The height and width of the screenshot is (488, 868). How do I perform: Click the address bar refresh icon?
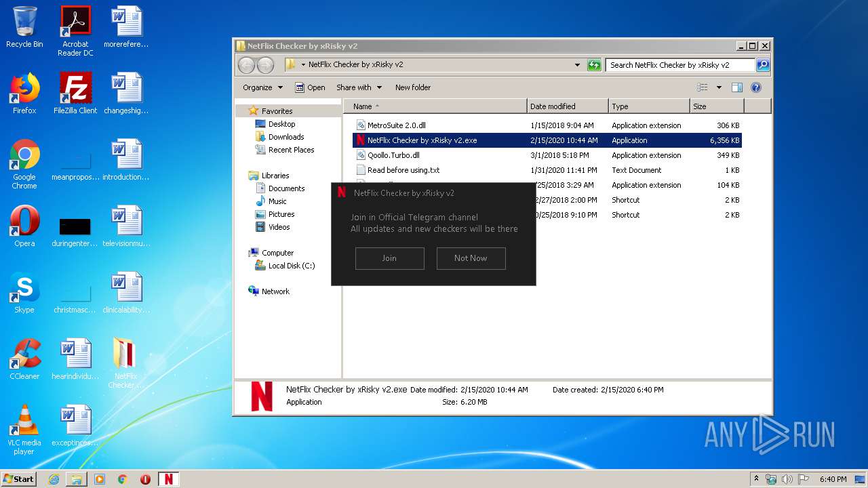(594, 65)
